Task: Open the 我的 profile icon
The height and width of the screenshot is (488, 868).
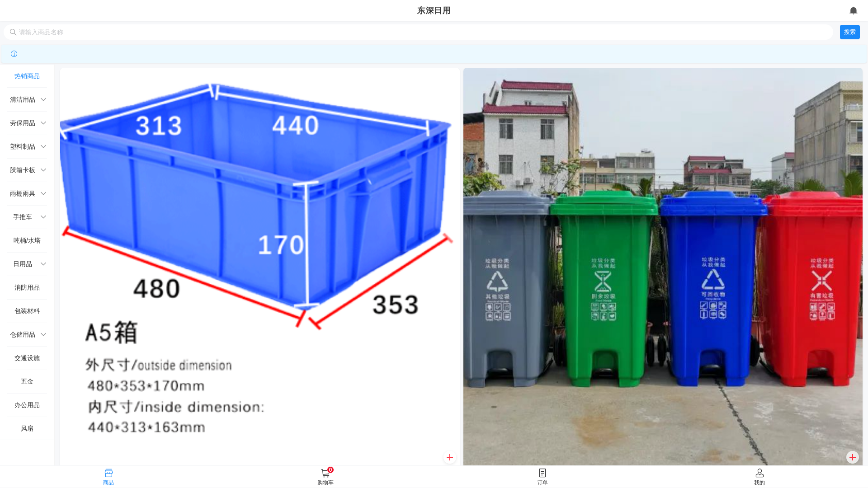Action: pos(759,473)
